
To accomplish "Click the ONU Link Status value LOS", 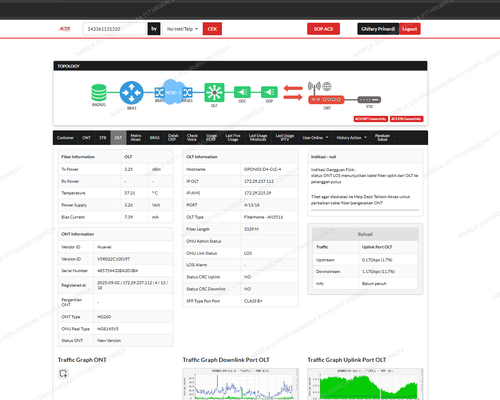I will [248, 253].
